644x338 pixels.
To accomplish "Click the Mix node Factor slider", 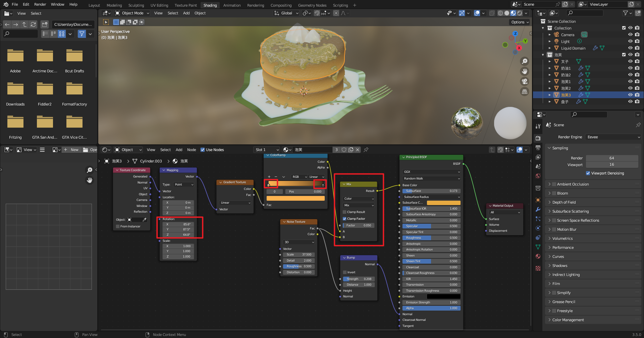I will 359,225.
